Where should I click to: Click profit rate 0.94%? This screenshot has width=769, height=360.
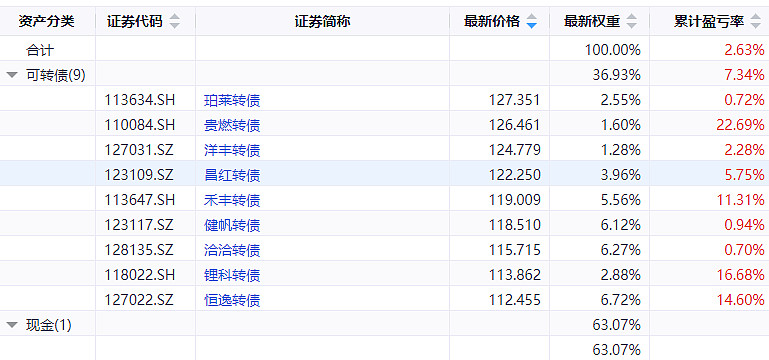744,225
